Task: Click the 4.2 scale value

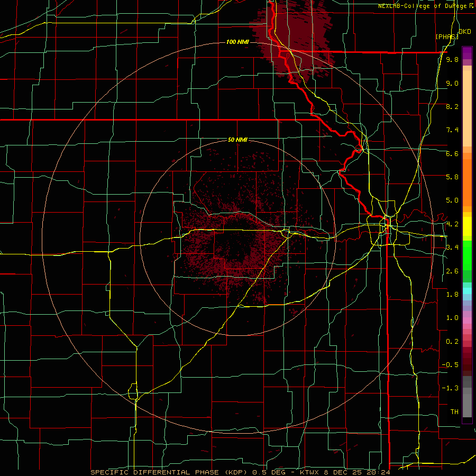Action: point(452,224)
